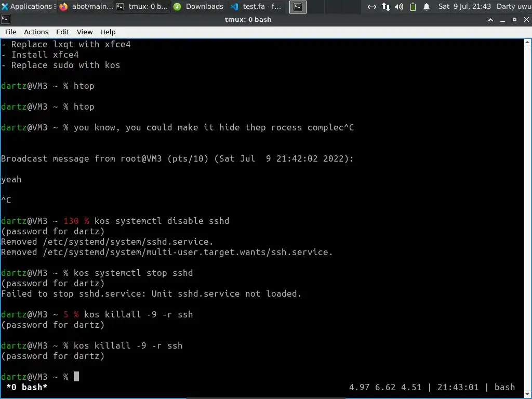Open the Help menu
Screen dimensions: 532x399
(108, 32)
